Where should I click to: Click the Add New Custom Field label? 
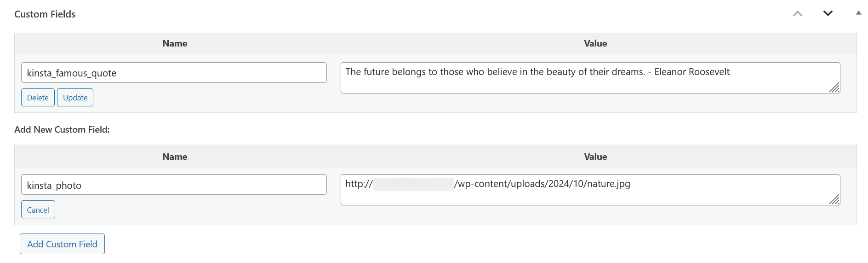point(62,130)
